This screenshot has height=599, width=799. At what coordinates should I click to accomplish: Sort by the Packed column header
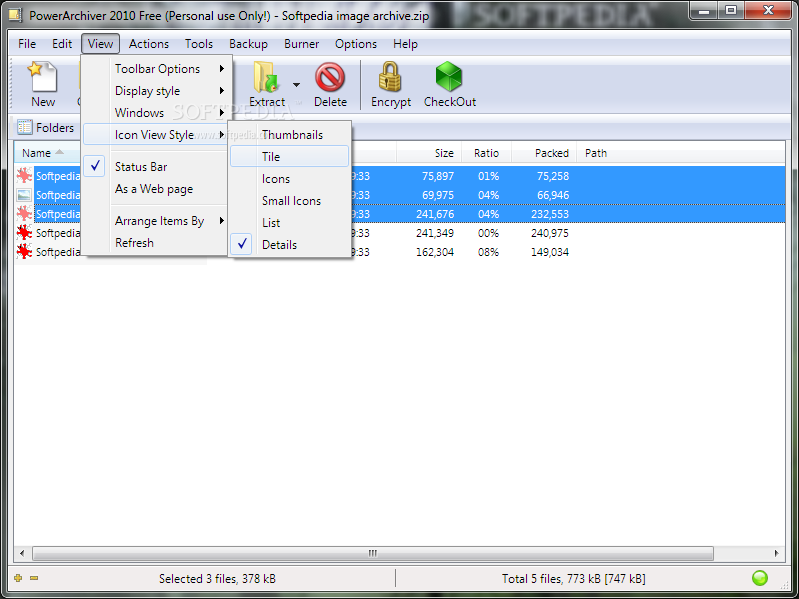coord(544,153)
